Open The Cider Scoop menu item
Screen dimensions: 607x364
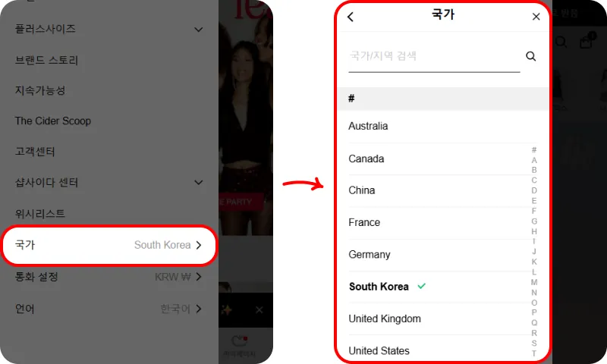pos(52,121)
